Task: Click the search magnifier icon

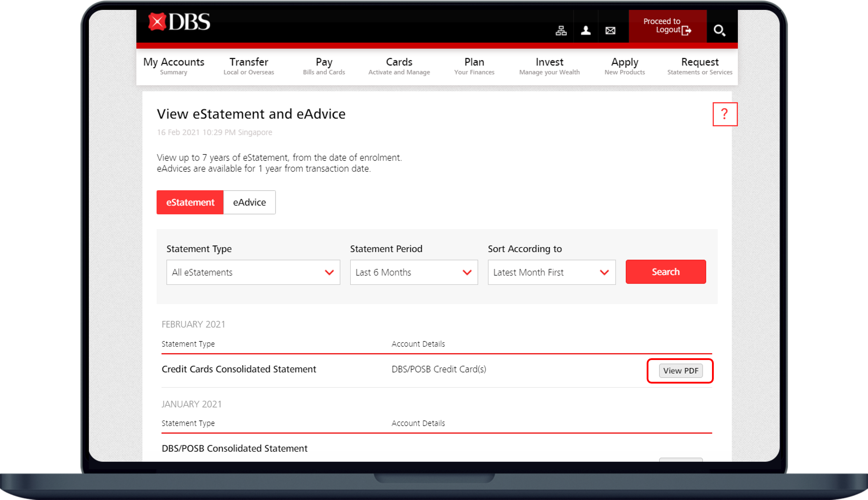Action: [720, 30]
